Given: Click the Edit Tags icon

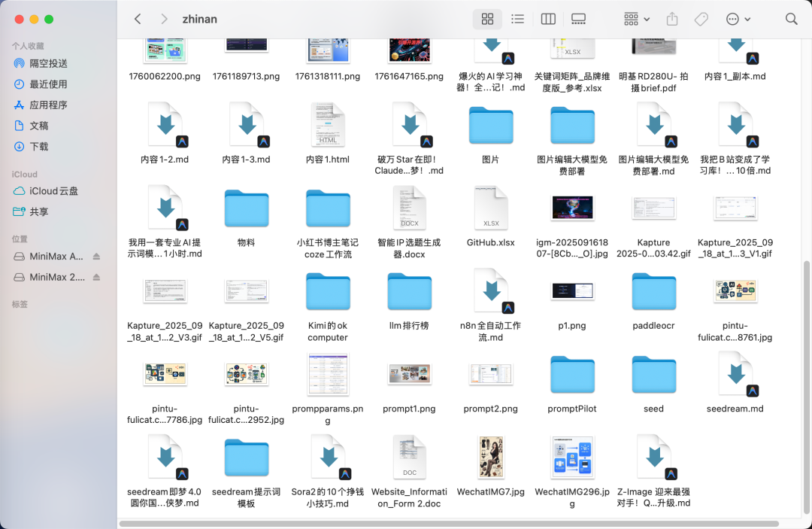Looking at the screenshot, I should tap(701, 19).
